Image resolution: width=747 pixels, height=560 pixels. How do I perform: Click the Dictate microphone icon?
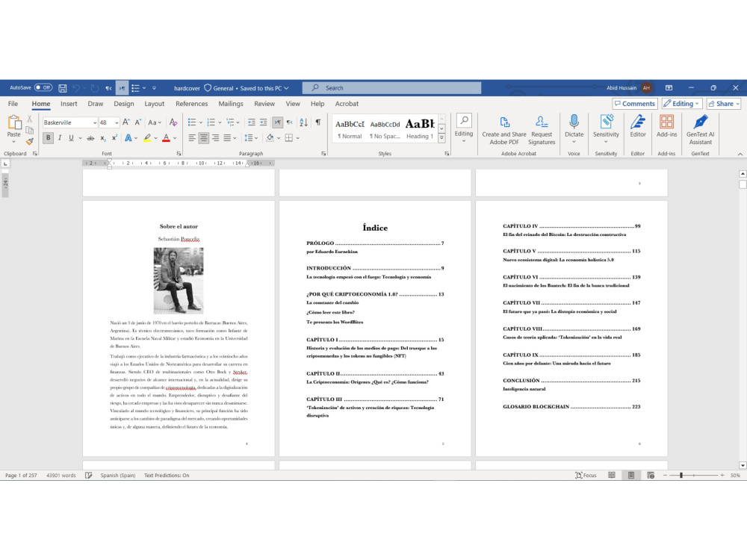(574, 122)
